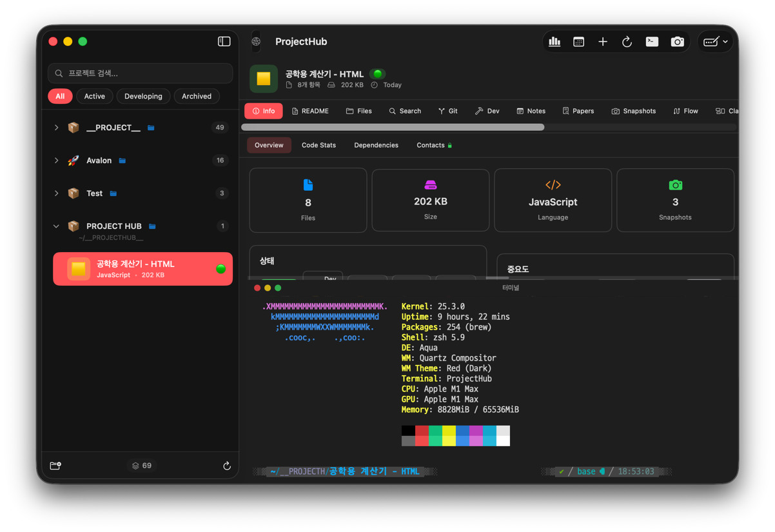Image resolution: width=775 pixels, height=532 pixels.
Task: Click the sidebar reload icon at bottom right
Action: pos(227,466)
